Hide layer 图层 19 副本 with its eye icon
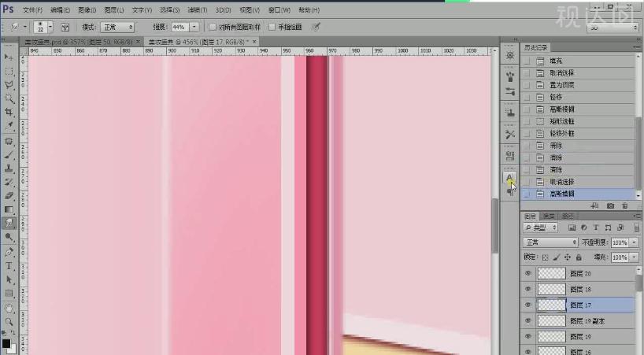The height and width of the screenshot is (355, 644). (x=528, y=320)
